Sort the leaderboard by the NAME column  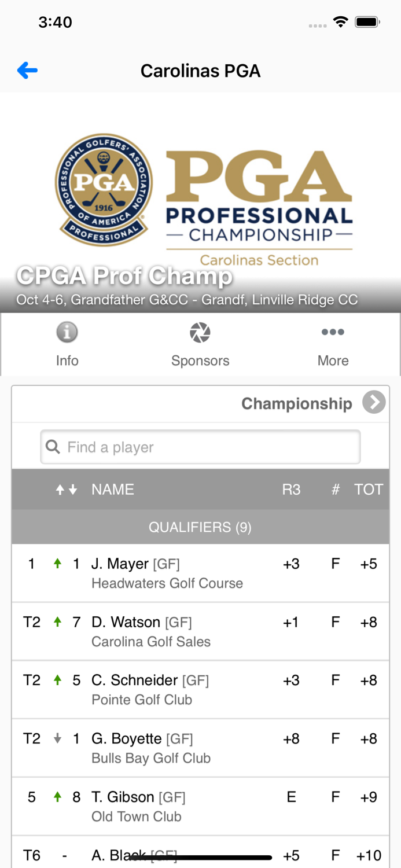pyautogui.click(x=112, y=489)
